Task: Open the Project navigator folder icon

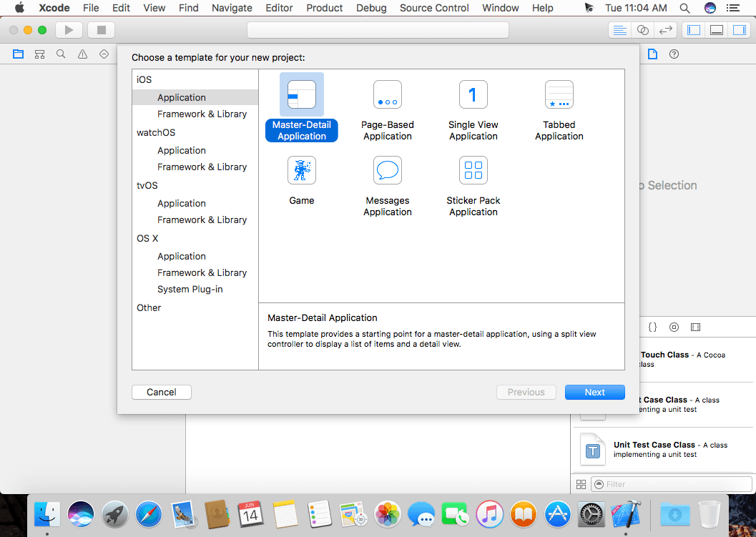Action: 19,54
